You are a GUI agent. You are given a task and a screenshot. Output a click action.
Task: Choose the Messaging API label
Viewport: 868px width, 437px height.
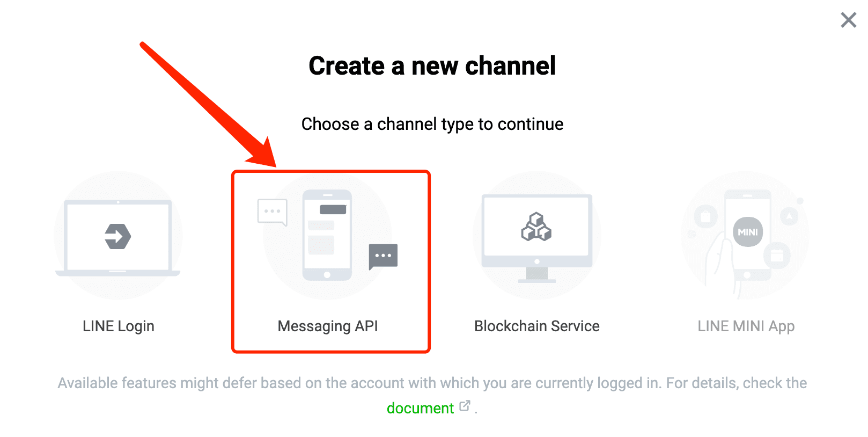point(328,326)
